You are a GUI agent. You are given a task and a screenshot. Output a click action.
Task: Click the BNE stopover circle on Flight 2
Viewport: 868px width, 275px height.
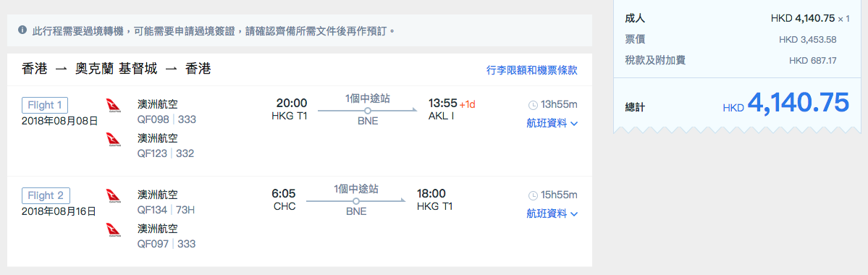(x=356, y=201)
